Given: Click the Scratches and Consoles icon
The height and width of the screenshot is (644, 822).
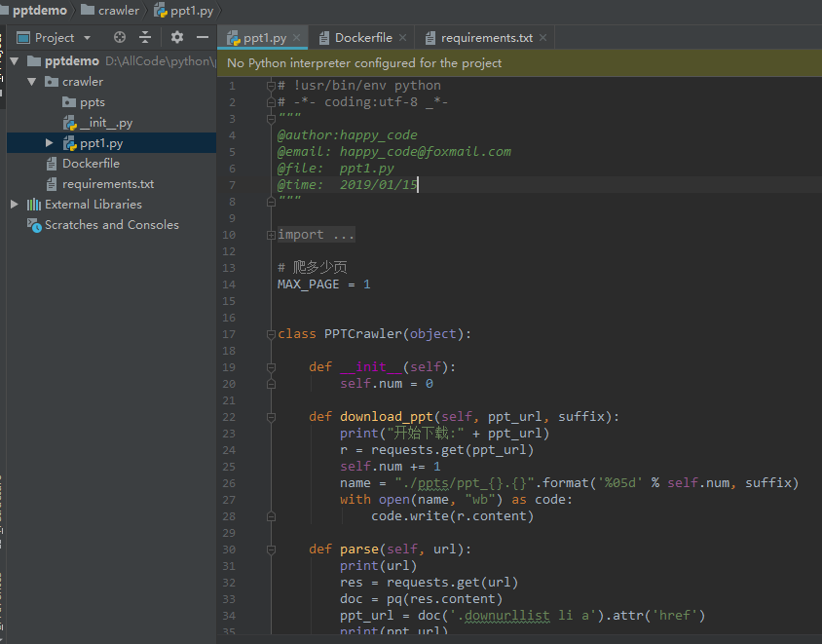Looking at the screenshot, I should pyautogui.click(x=35, y=225).
